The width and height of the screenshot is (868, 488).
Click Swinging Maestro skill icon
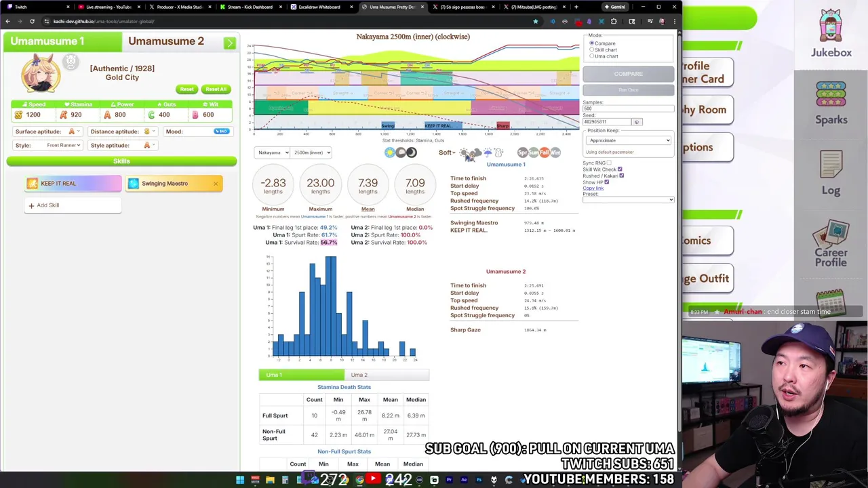[133, 184]
